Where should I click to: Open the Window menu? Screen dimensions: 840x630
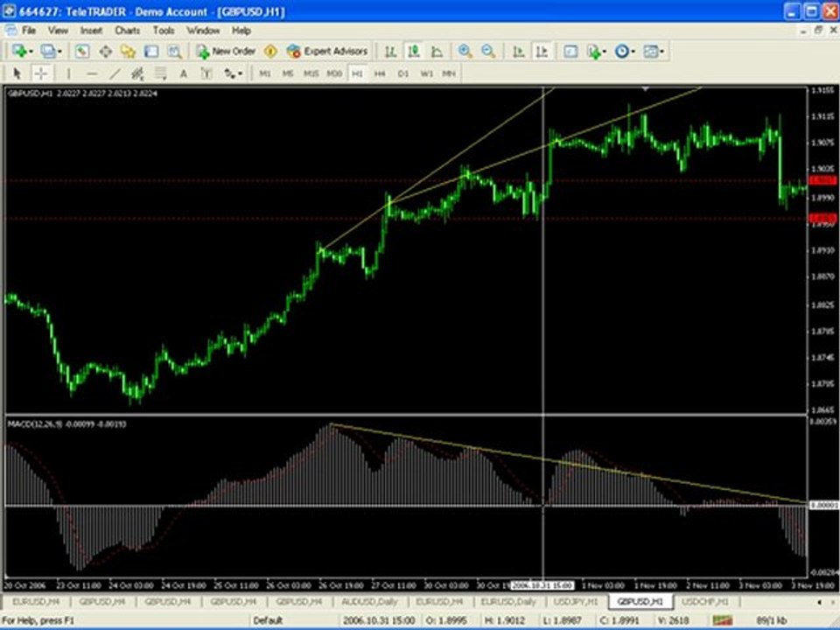coord(203,31)
